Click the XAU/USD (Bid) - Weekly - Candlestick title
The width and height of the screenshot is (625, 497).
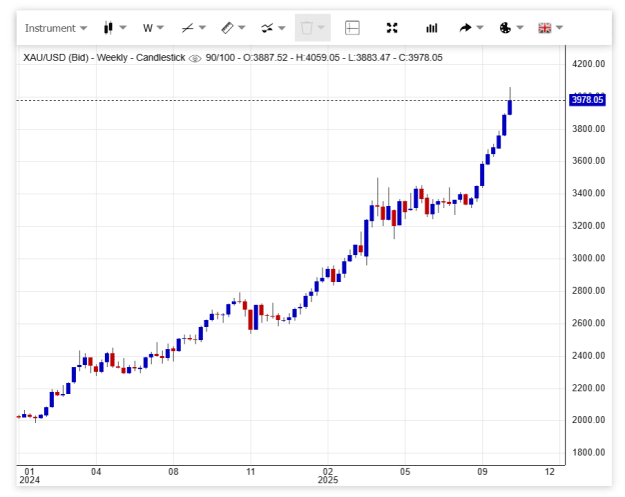tap(104, 58)
